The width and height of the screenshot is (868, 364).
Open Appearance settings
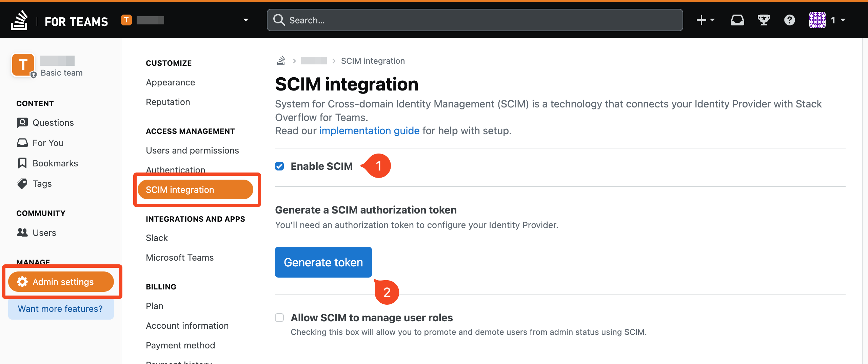click(x=170, y=82)
